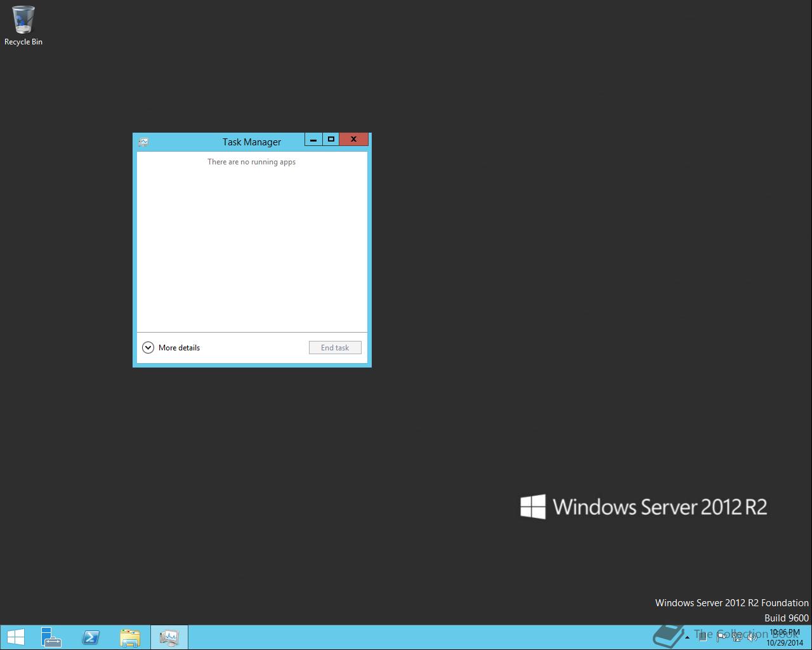812x650 pixels.
Task: Open the Recycle Bin desktop icon
Action: 23,26
